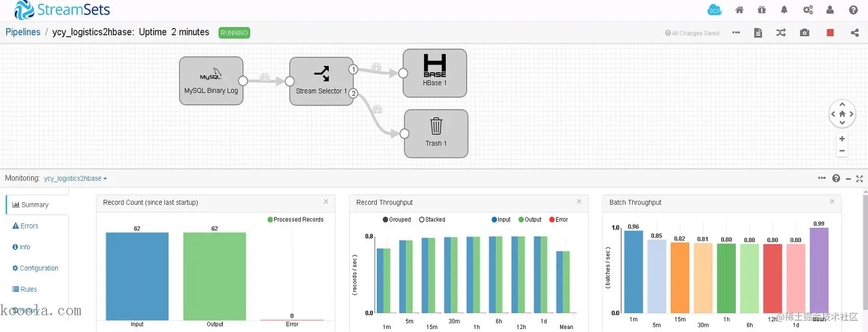868x332 pixels.
Task: Close Batch Throughput chart panel
Action: [832, 202]
